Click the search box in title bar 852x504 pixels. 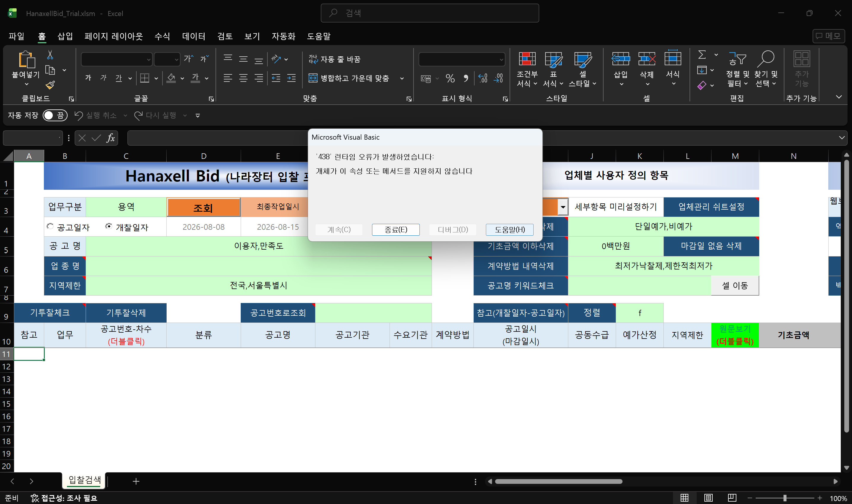pyautogui.click(x=430, y=13)
